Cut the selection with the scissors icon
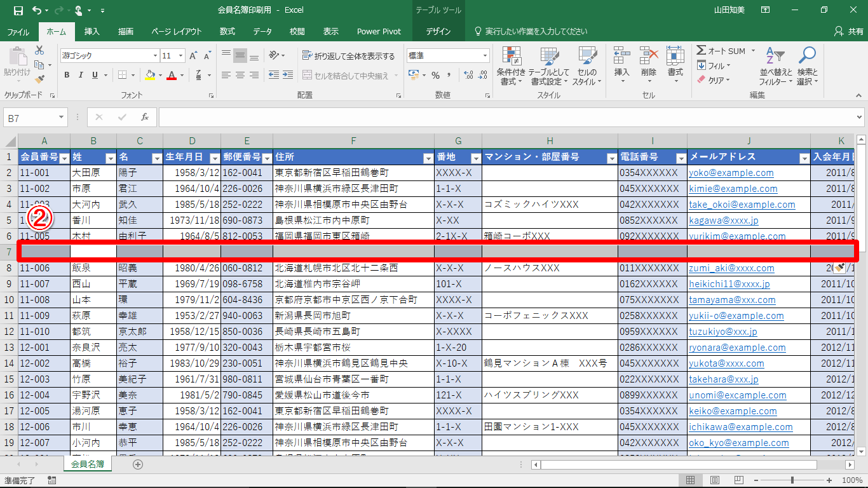This screenshot has height=488, width=868. click(x=39, y=50)
